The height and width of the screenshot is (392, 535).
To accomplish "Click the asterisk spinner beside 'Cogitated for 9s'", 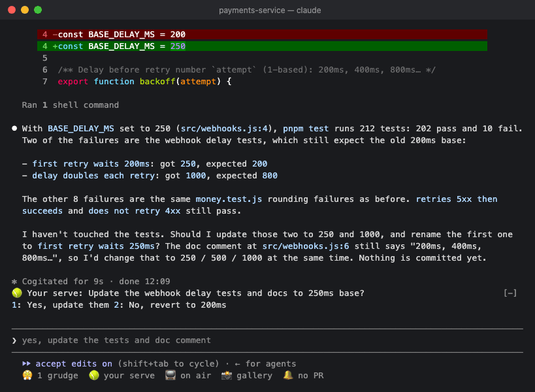I will pyautogui.click(x=14, y=282).
